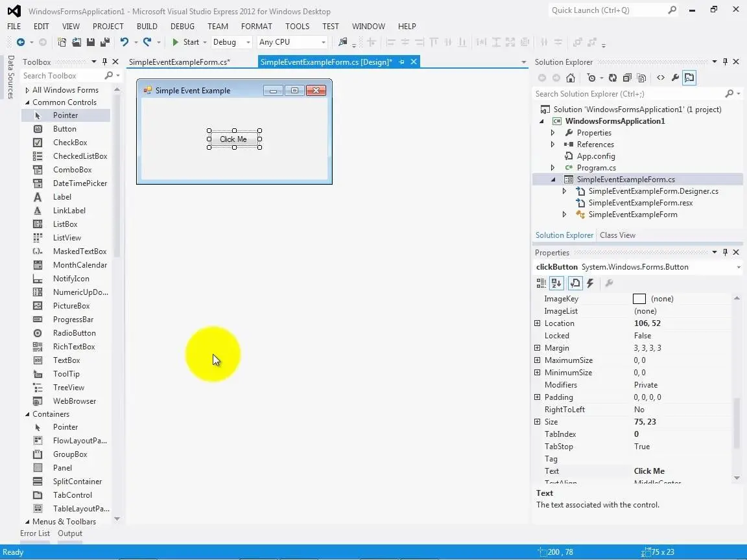
Task: Click the Properties wrench in Solution Explorer toolbar
Action: coord(675,78)
